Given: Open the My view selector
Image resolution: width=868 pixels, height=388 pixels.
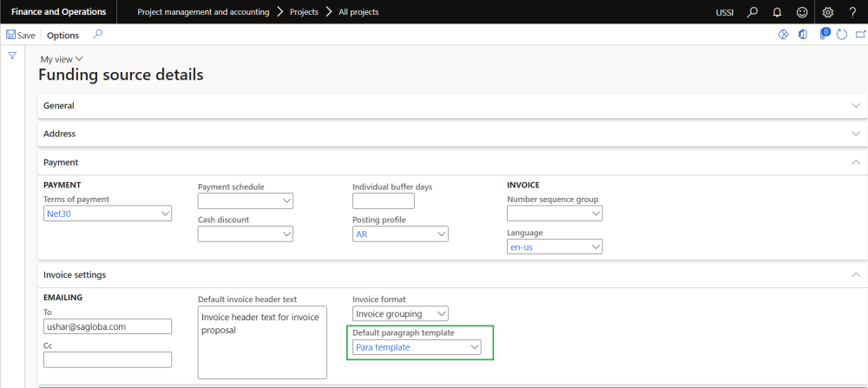Looking at the screenshot, I should point(62,59).
